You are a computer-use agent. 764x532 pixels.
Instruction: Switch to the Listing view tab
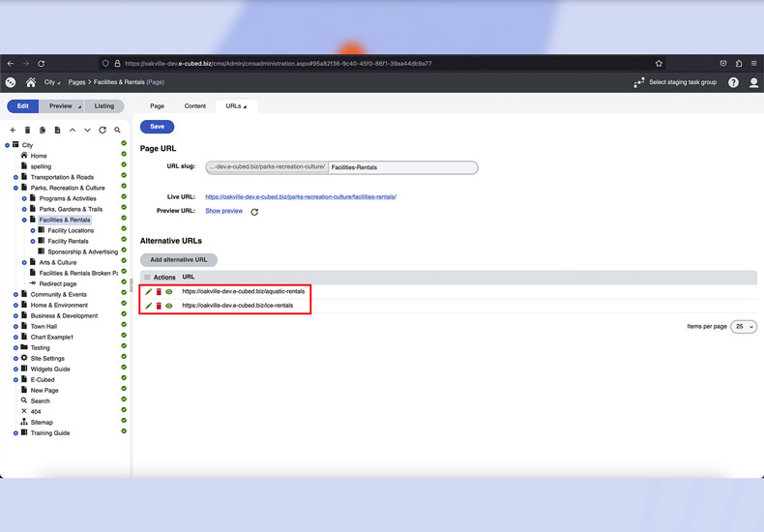point(104,106)
